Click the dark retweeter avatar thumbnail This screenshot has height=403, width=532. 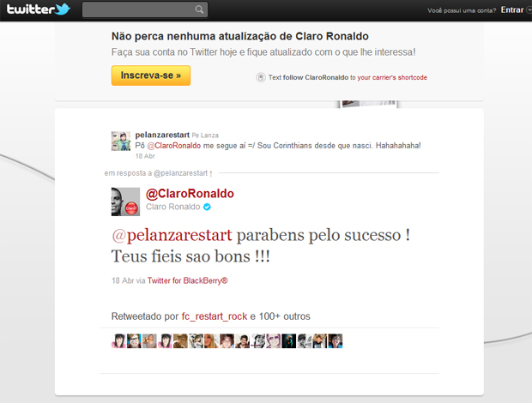[x=288, y=341]
